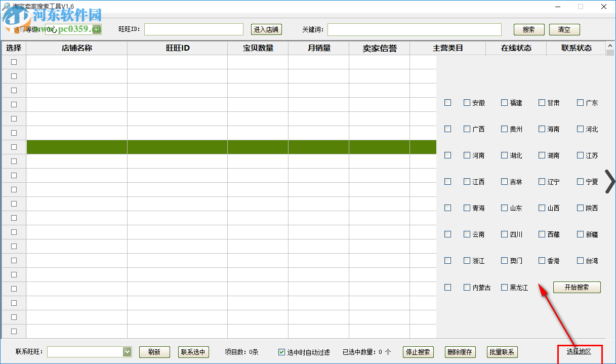Click the 搜索 search button
This screenshot has width=616, height=364.
pyautogui.click(x=528, y=29)
